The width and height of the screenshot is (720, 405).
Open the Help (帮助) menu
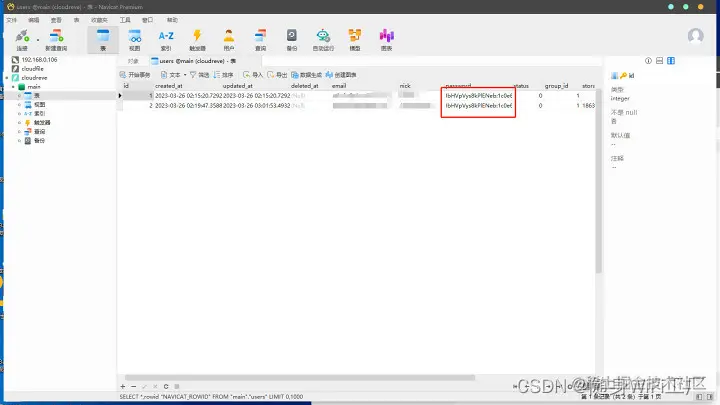pyautogui.click(x=172, y=20)
